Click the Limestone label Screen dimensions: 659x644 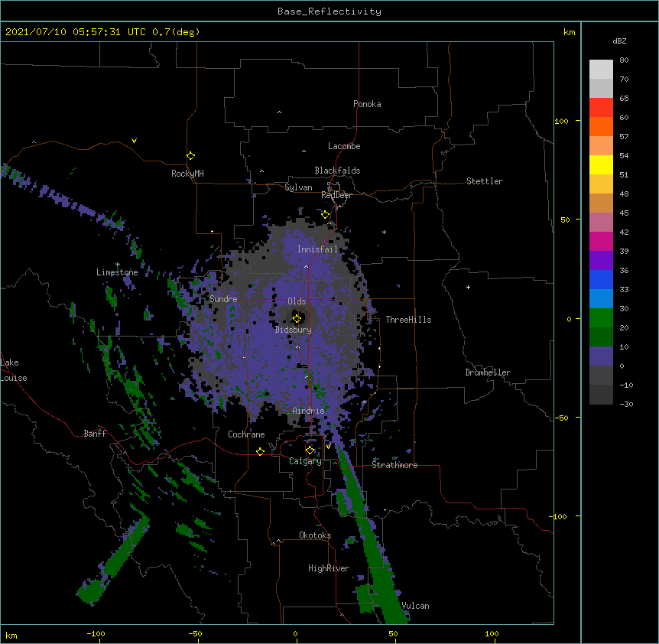[x=117, y=272]
